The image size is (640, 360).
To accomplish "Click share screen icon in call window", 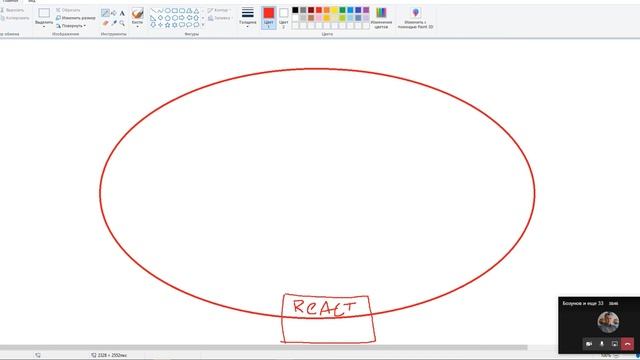I will (614, 344).
